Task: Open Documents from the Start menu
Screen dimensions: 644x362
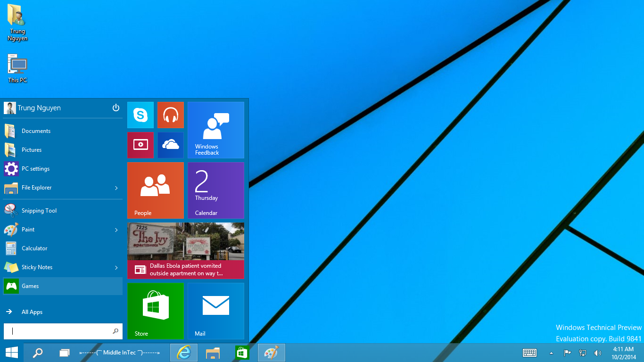Action: [62, 131]
